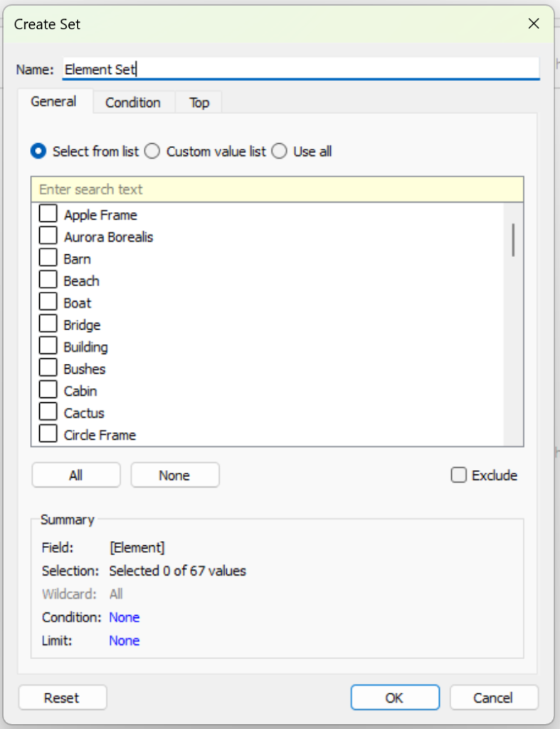The height and width of the screenshot is (729, 560).
Task: Open the Top tab
Action: coord(199,103)
